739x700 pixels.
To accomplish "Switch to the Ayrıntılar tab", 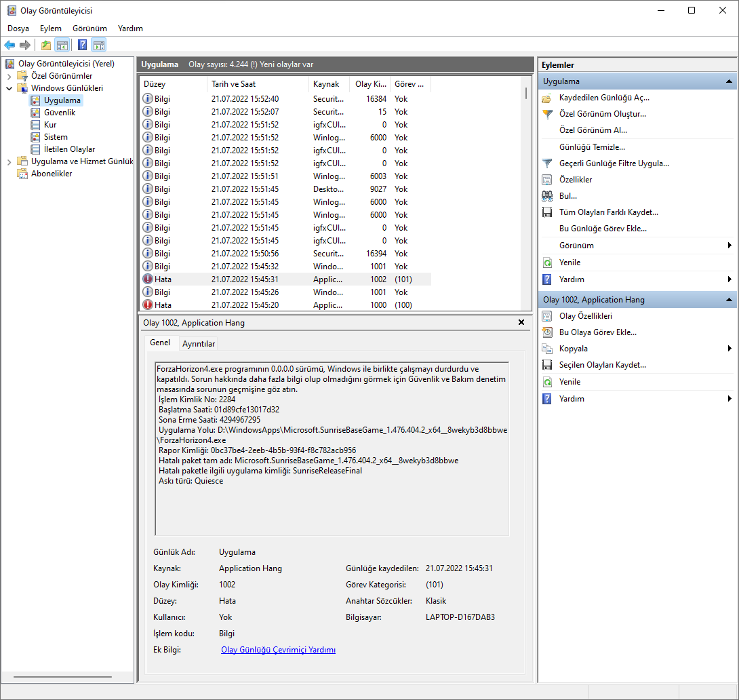I will [199, 344].
